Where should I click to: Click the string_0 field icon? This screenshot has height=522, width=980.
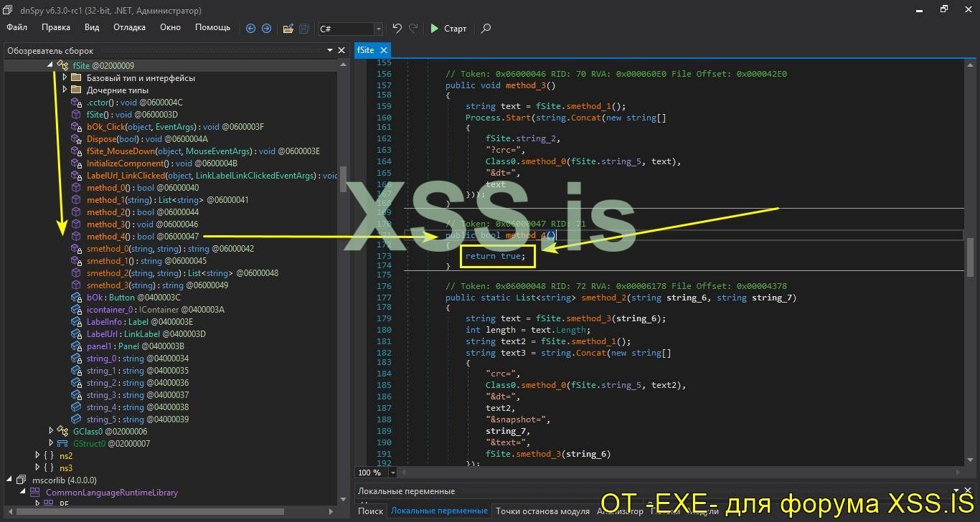[x=77, y=359]
